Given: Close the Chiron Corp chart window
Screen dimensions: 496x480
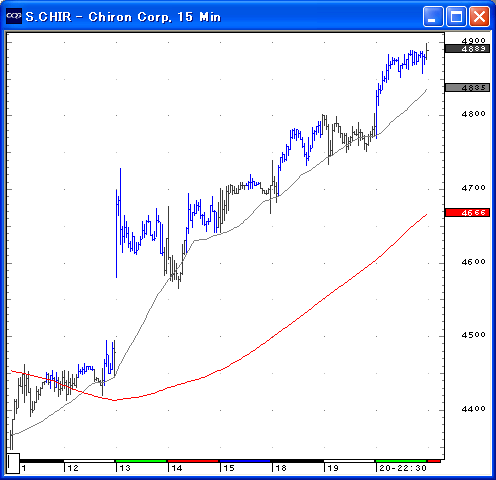Looking at the screenshot, I should (479, 16).
